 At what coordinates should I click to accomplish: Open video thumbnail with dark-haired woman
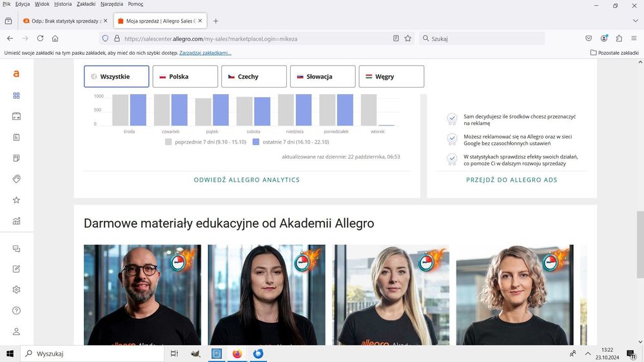266,295
